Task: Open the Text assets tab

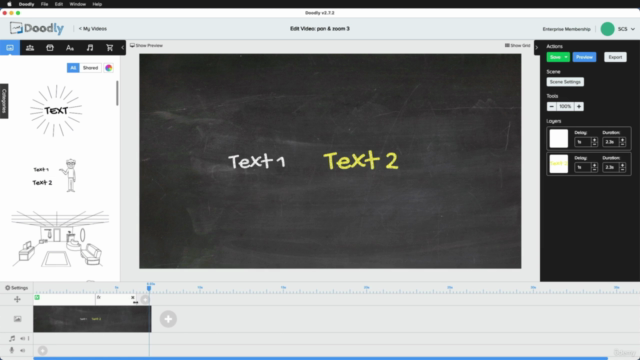Action: [x=70, y=48]
